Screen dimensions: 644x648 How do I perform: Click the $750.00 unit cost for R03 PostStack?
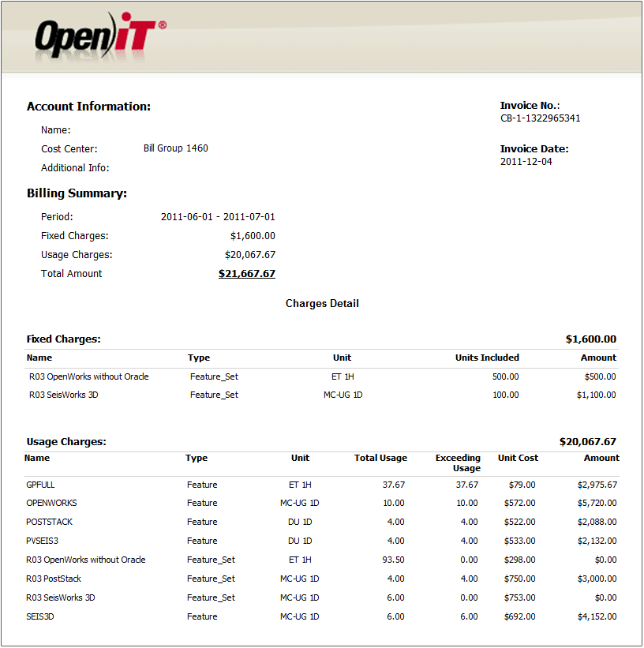tap(519, 579)
